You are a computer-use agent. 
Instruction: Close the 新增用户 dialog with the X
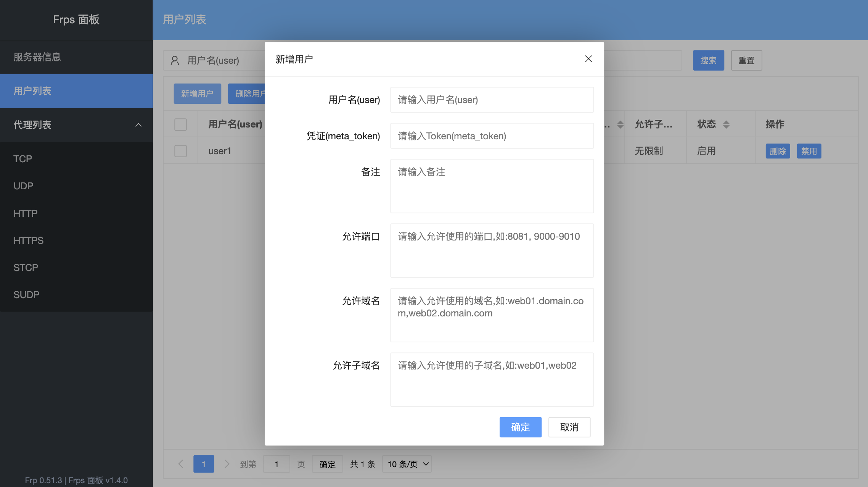(588, 59)
